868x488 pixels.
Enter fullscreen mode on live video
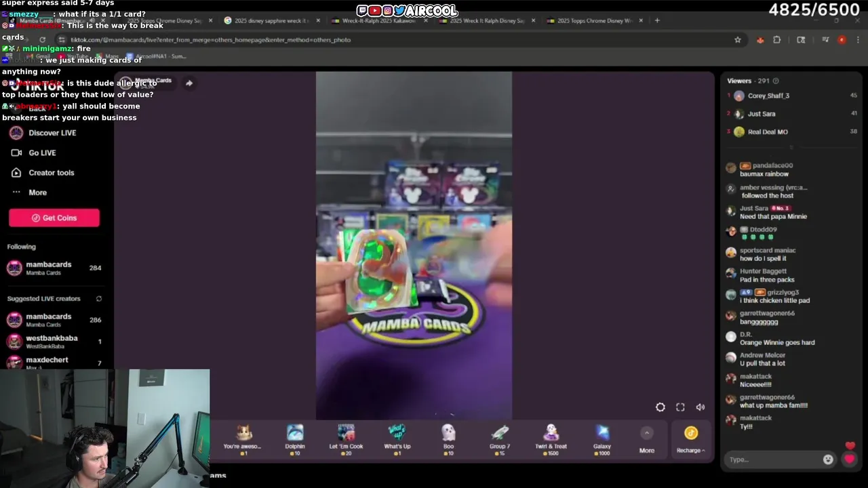(680, 407)
